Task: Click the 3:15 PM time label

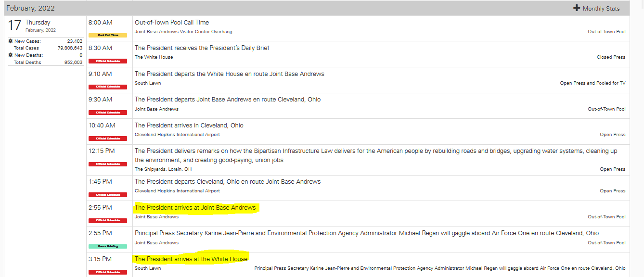Action: 100,259
